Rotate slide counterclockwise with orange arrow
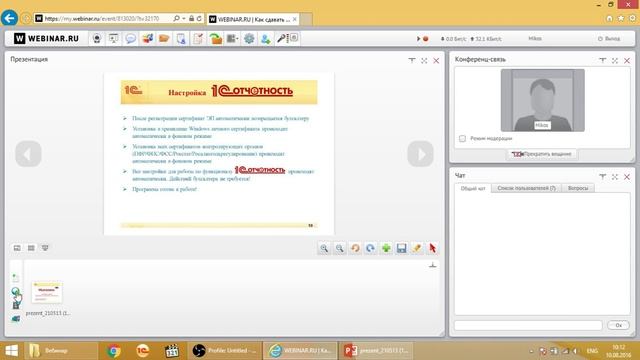The width and height of the screenshot is (640, 360). (355, 248)
